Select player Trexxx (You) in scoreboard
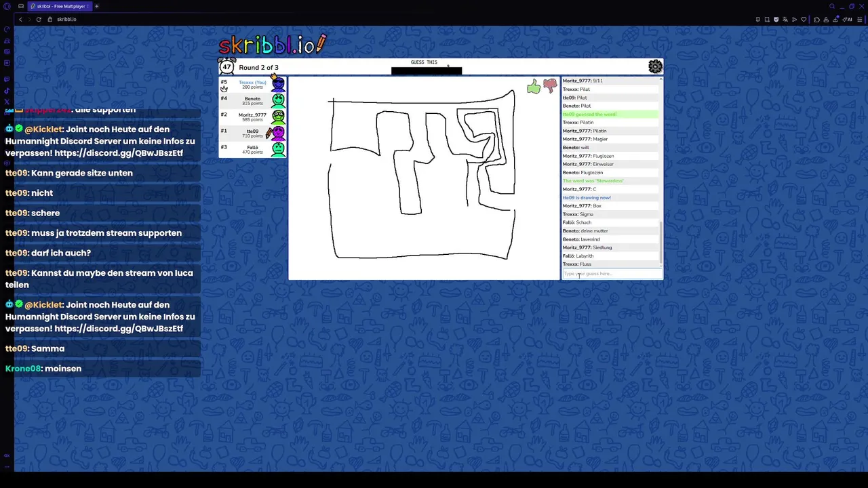This screenshot has height=488, width=868. [252, 84]
